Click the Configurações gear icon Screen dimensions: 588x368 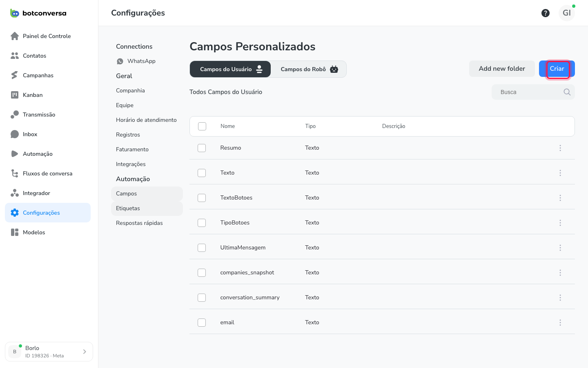[15, 213]
